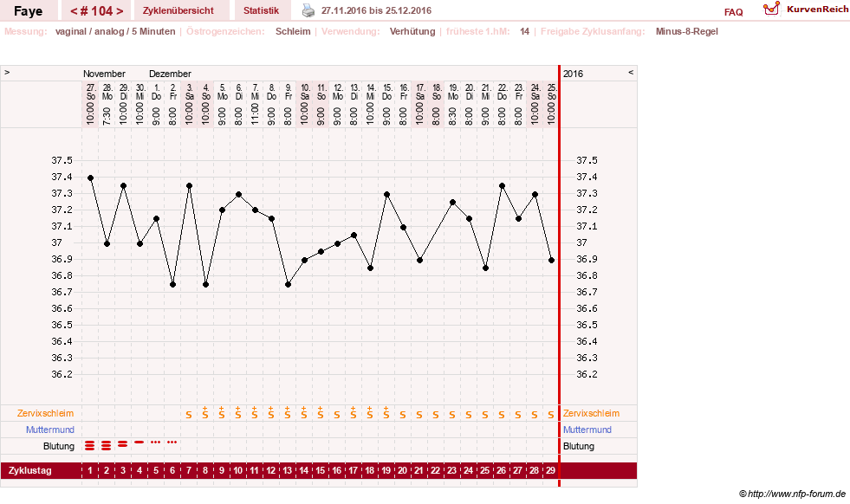Click the früheste 1.hM value 14

pyautogui.click(x=524, y=31)
